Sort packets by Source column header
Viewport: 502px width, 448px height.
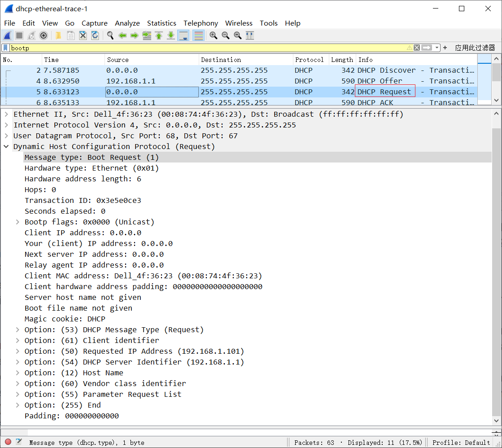(152, 60)
